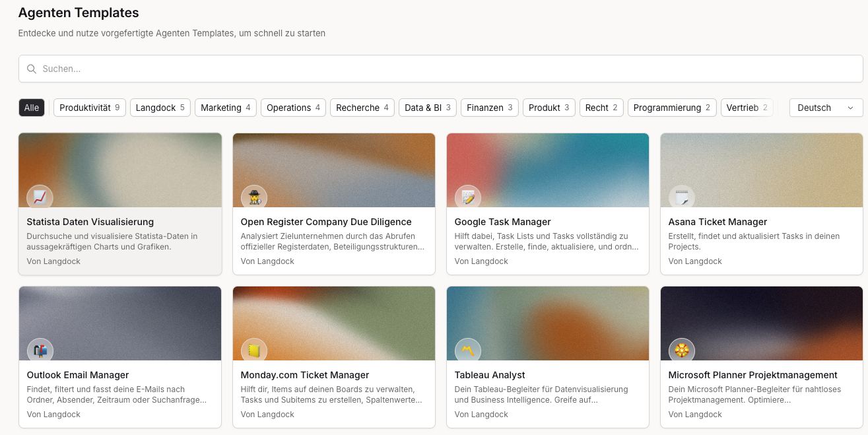Click 'Von Langdock' under Google Task Manager
Image resolution: width=868 pixels, height=435 pixels.
(x=481, y=261)
